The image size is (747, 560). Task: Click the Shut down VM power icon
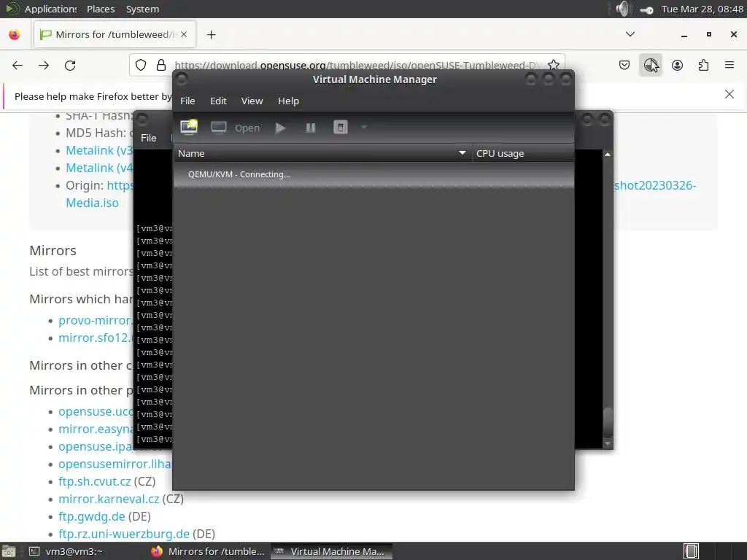[x=340, y=128]
